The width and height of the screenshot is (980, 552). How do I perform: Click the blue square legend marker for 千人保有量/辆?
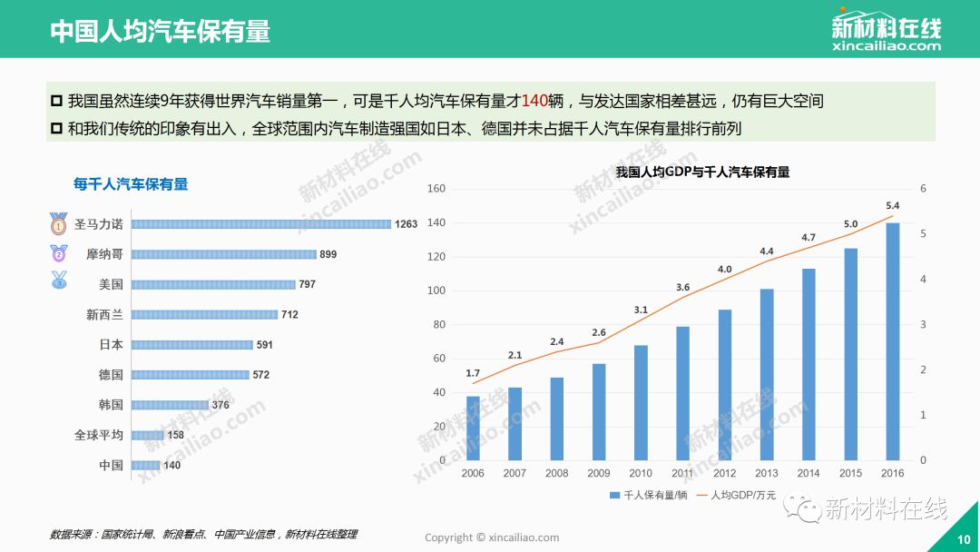(x=614, y=495)
